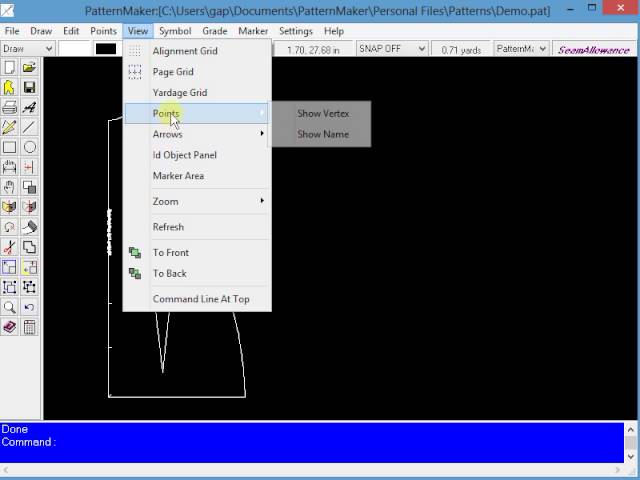The width and height of the screenshot is (640, 480).
Task: Click the red measurement marker tool
Action: 29,167
